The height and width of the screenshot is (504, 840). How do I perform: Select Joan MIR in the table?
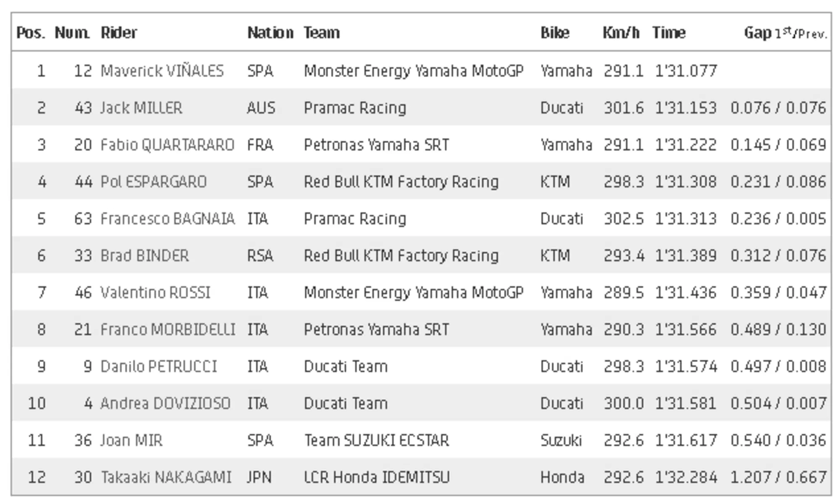point(131,440)
